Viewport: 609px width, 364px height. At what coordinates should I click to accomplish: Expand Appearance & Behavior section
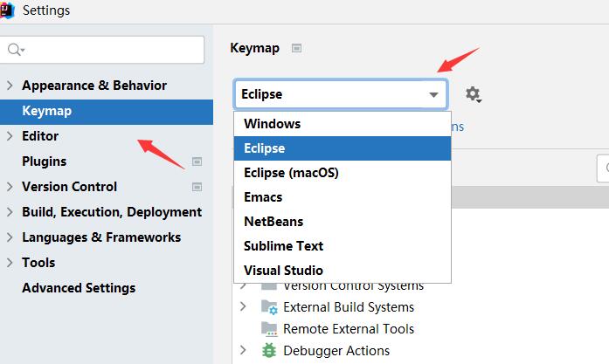pos(10,86)
